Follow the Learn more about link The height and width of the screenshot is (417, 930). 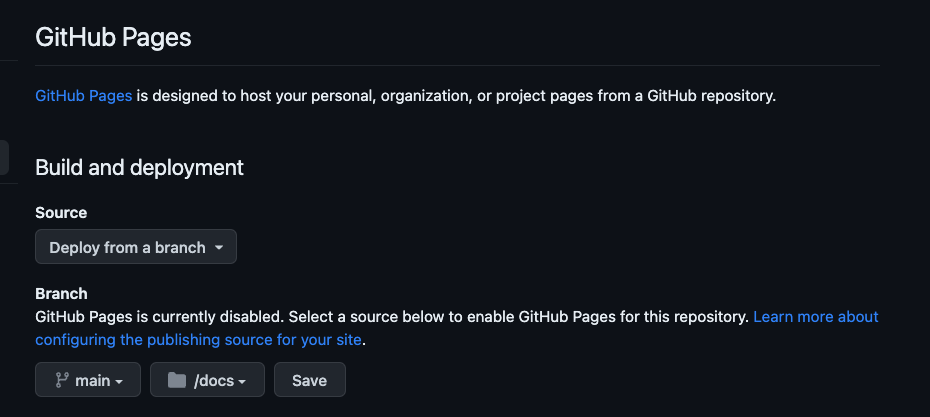[x=816, y=317]
